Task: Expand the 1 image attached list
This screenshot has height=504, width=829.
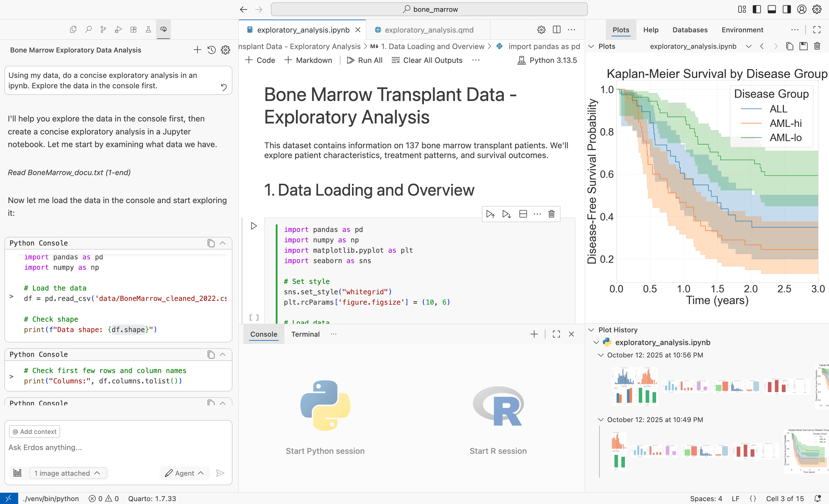Action: click(67, 473)
